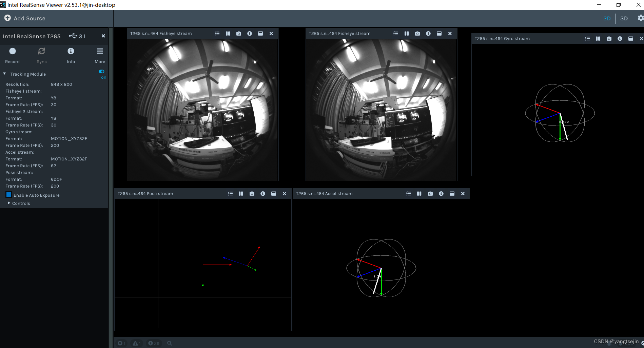Image resolution: width=644 pixels, height=348 pixels.
Task: Show the 29 info messages in status bar
Action: coord(154,343)
